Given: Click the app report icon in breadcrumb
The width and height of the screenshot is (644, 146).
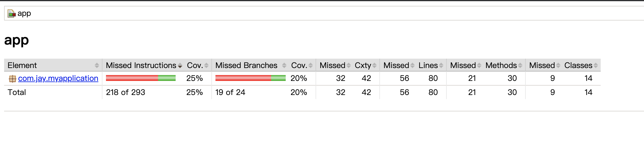Looking at the screenshot, I should [x=11, y=13].
